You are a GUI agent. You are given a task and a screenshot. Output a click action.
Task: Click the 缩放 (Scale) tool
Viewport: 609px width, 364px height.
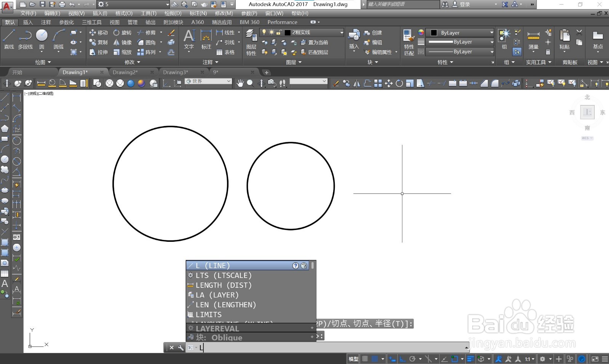(x=122, y=52)
